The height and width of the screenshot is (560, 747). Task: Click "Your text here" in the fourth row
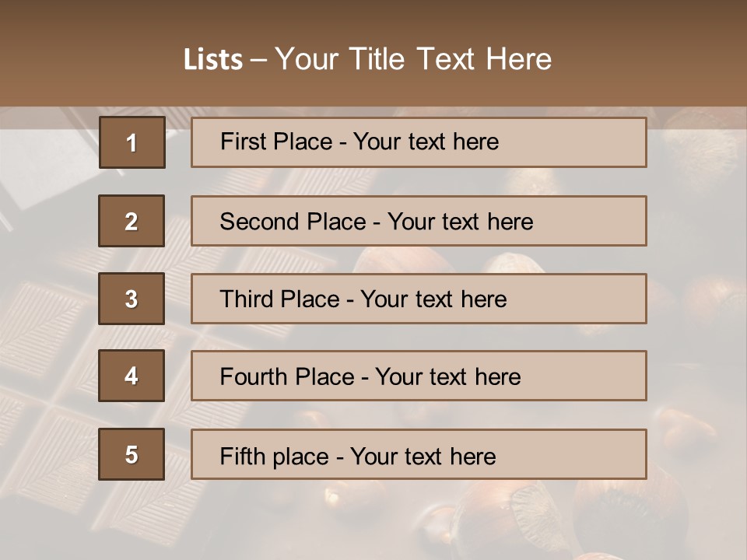[448, 377]
